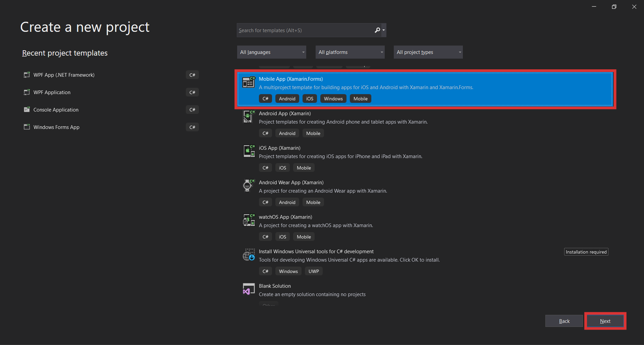
Task: Minimize the Create a new project window
Action: point(594,7)
